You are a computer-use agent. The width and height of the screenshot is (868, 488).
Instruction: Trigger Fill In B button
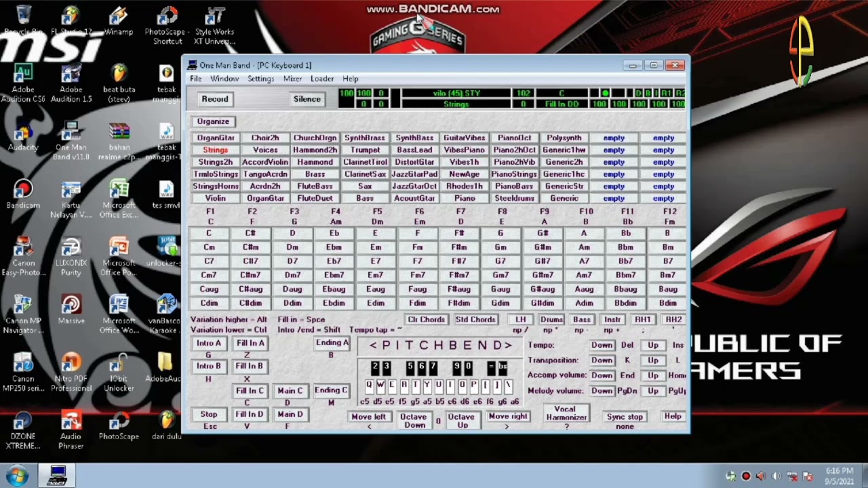coord(249,366)
